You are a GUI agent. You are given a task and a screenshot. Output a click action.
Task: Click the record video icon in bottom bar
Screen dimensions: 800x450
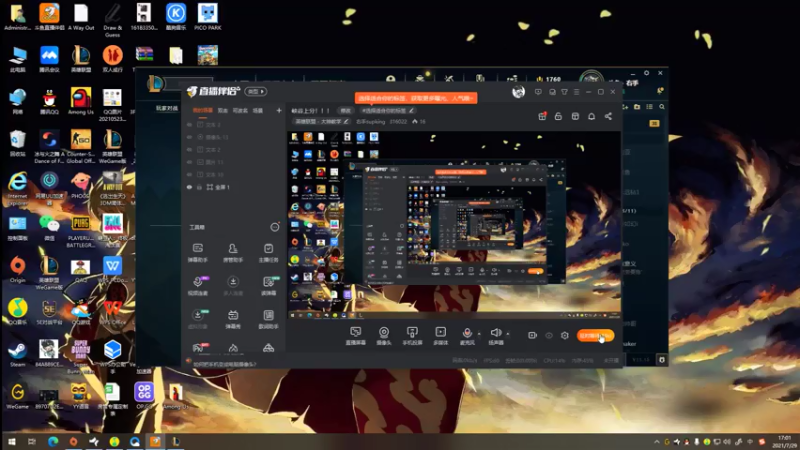tap(532, 335)
